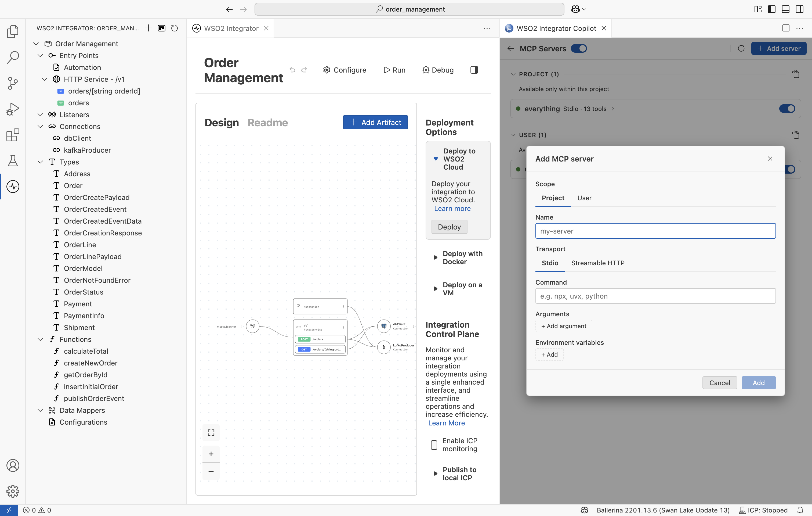Open the Extensions view icon
812x516 pixels.
pos(12,135)
